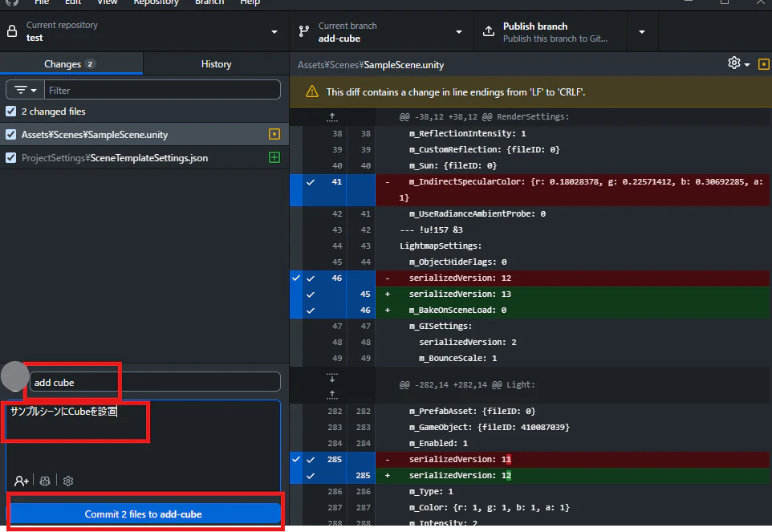Click the Publish branch button
The width and height of the screenshot is (772, 532).
551,31
